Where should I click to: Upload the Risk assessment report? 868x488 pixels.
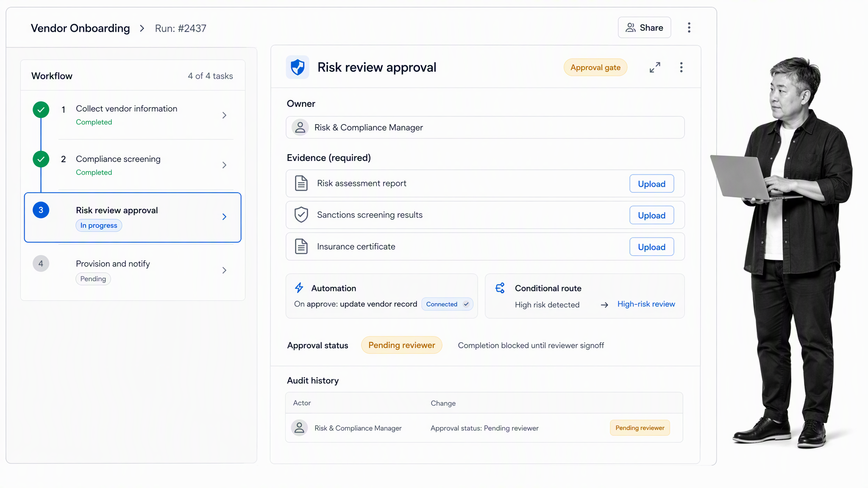point(651,184)
